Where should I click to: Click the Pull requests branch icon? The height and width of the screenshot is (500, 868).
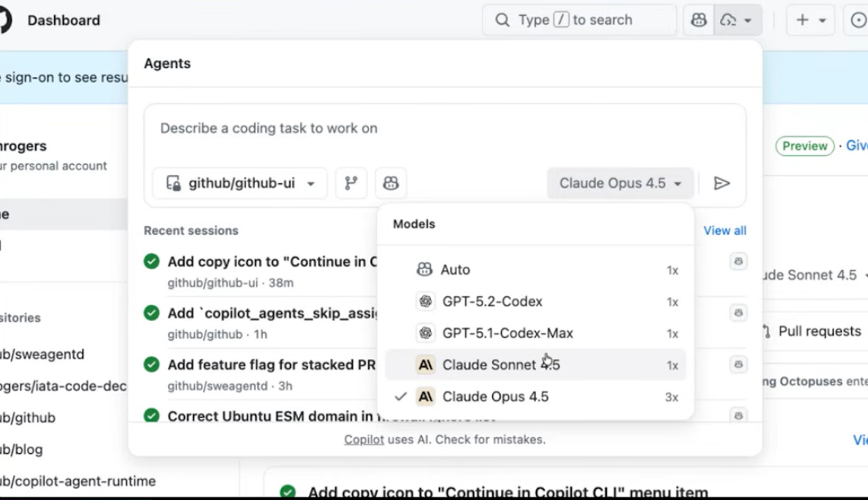765,331
